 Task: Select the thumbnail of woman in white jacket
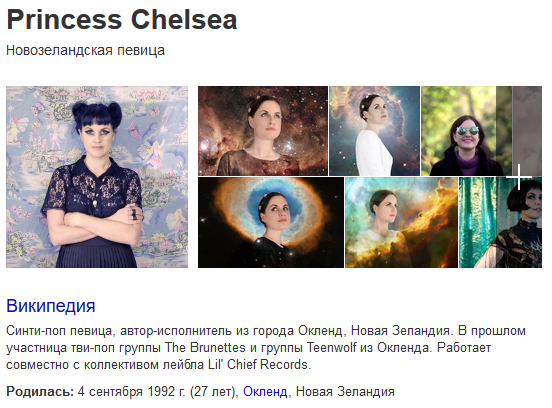tap(375, 131)
